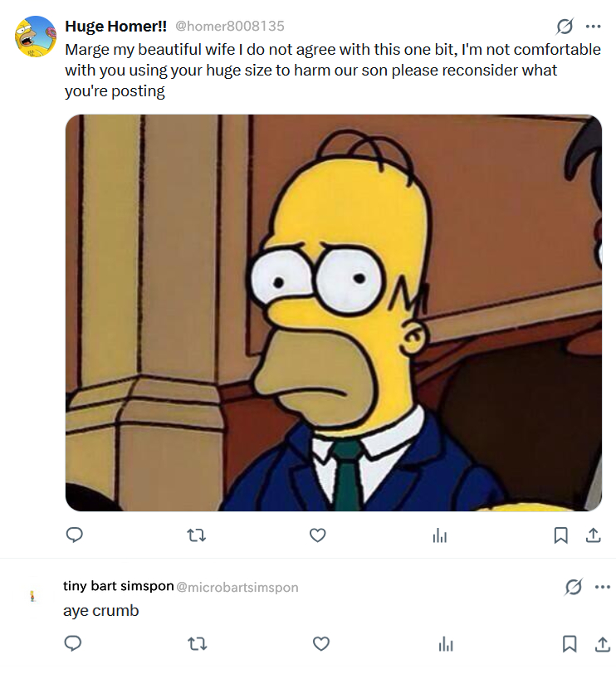Reply to tiny bart simspon's post
This screenshot has height=679, width=616.
(73, 643)
